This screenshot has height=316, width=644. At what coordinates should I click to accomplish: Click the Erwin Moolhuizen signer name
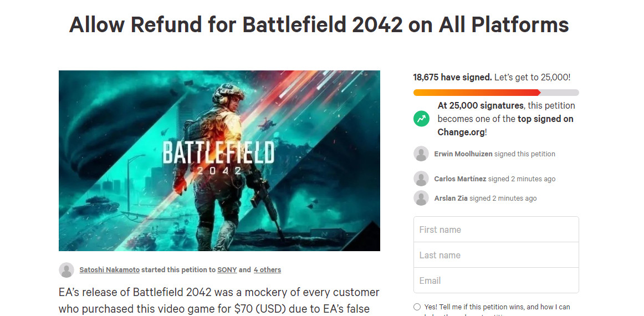pos(463,154)
